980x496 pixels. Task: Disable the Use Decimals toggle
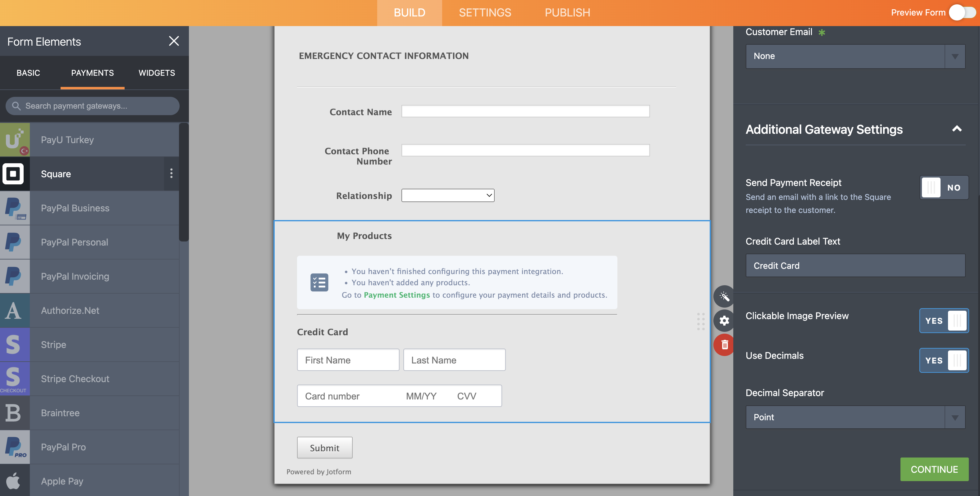coord(943,360)
